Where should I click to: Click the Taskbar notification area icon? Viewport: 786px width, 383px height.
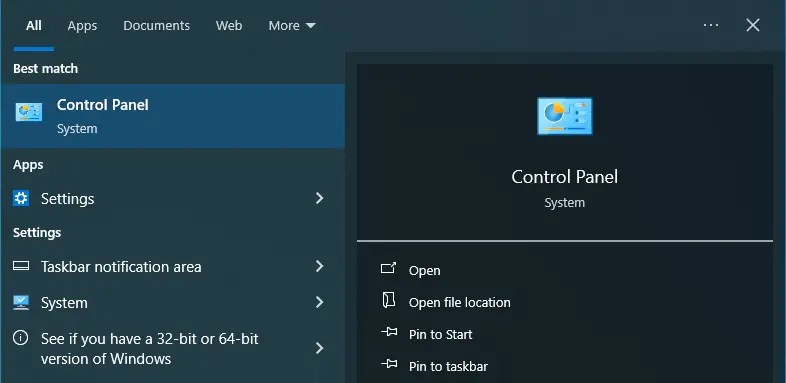(21, 266)
